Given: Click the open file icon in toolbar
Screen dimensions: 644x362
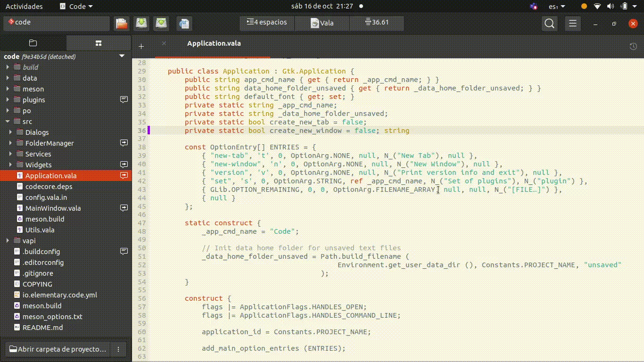Looking at the screenshot, I should tap(122, 23).
